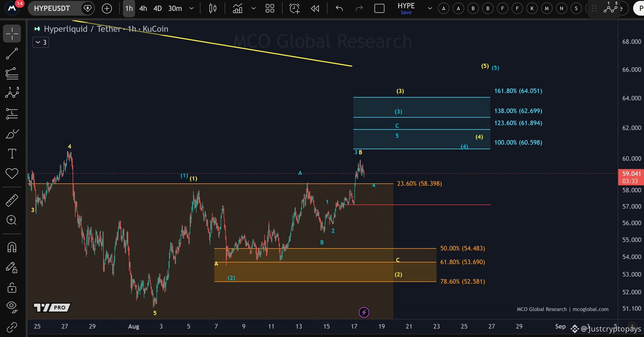Save the HYPE chart layout
The height and width of the screenshot is (337, 644).
(x=406, y=13)
